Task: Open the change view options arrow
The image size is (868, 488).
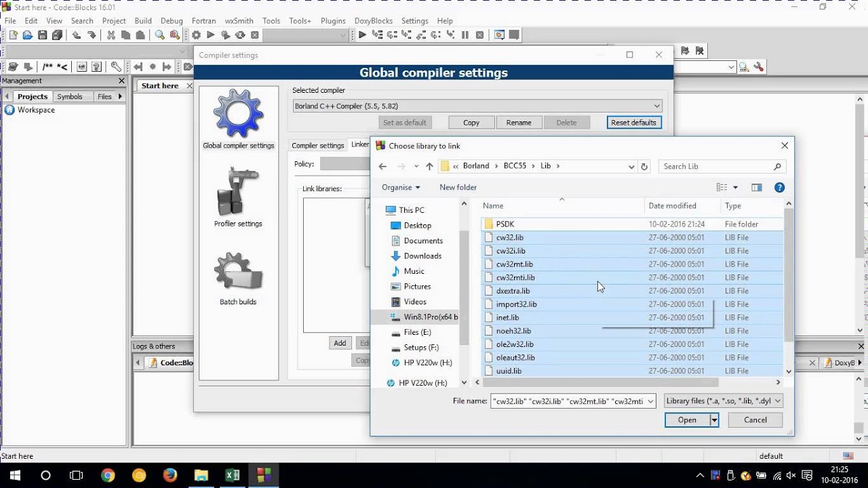Action: [735, 187]
